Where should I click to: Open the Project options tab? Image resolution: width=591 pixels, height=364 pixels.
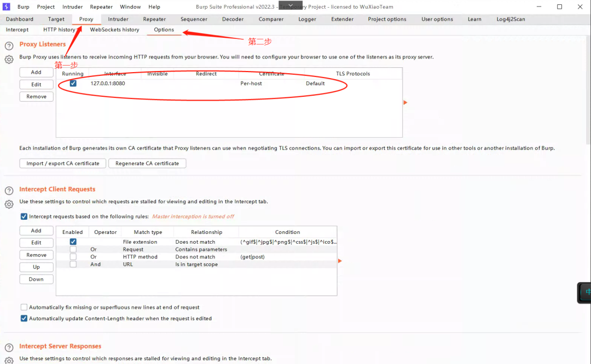click(387, 19)
